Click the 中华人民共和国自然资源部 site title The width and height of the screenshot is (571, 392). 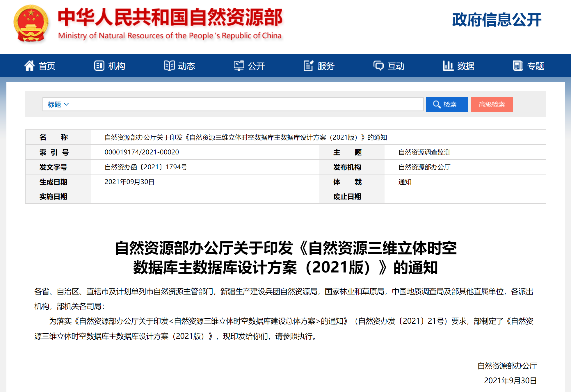(170, 17)
